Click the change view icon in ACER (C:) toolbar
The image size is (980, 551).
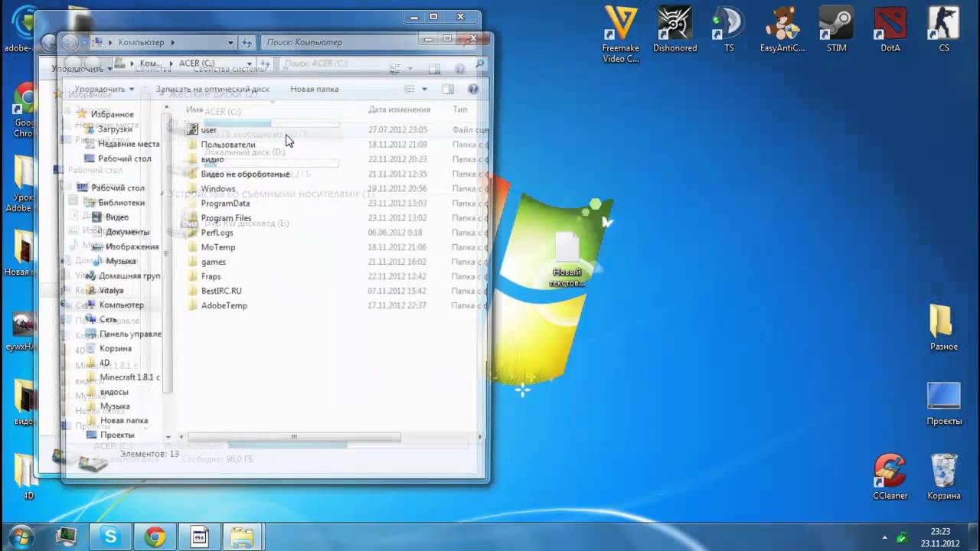[410, 90]
